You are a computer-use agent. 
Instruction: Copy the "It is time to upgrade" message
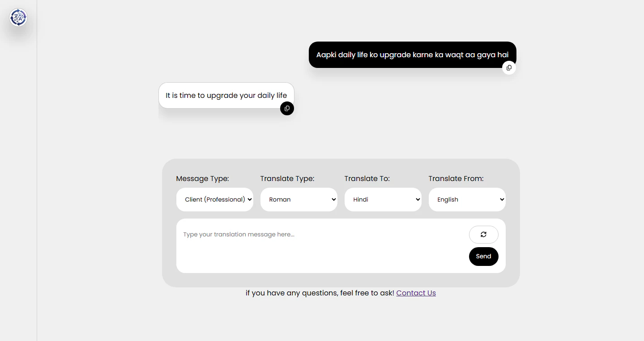pos(287,108)
